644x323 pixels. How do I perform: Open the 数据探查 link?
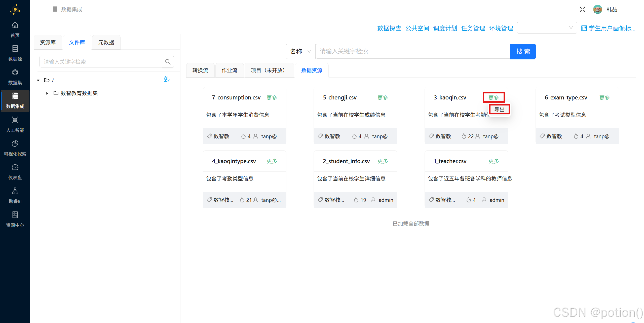tap(389, 28)
